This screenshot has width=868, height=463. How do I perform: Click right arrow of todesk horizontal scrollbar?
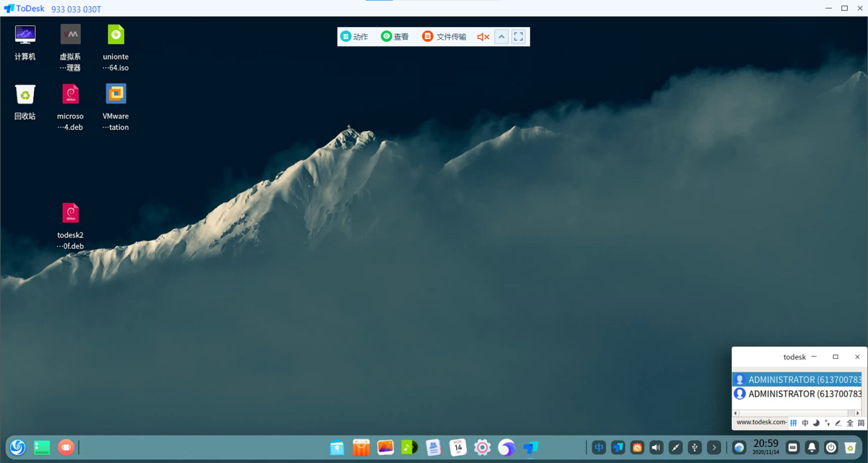pyautogui.click(x=858, y=413)
